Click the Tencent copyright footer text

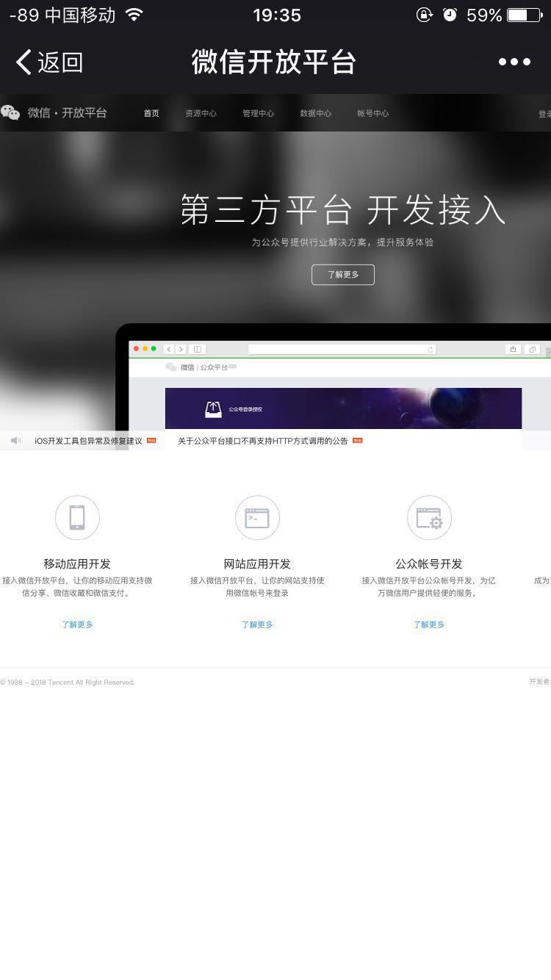68,682
